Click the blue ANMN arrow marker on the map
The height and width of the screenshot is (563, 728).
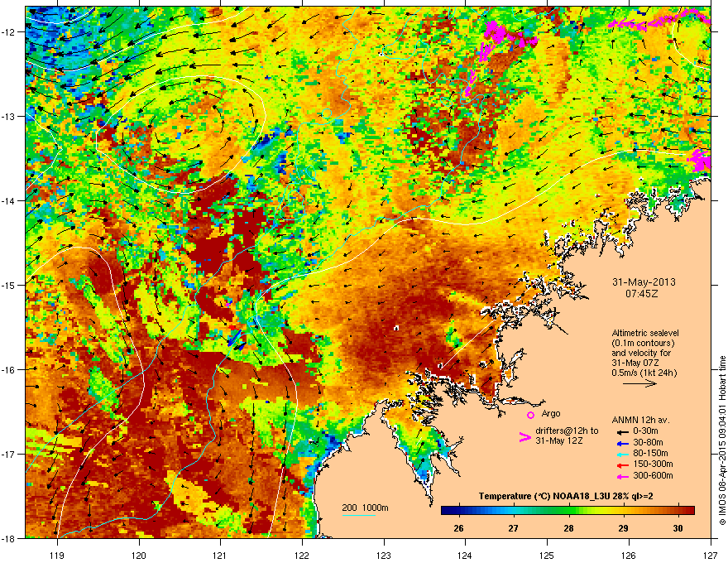coord(235,337)
